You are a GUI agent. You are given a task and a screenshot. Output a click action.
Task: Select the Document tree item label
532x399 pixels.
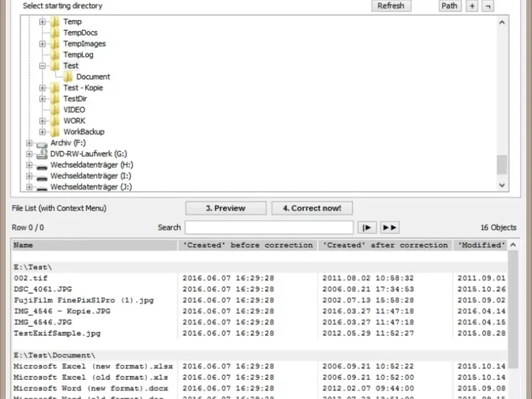point(93,76)
